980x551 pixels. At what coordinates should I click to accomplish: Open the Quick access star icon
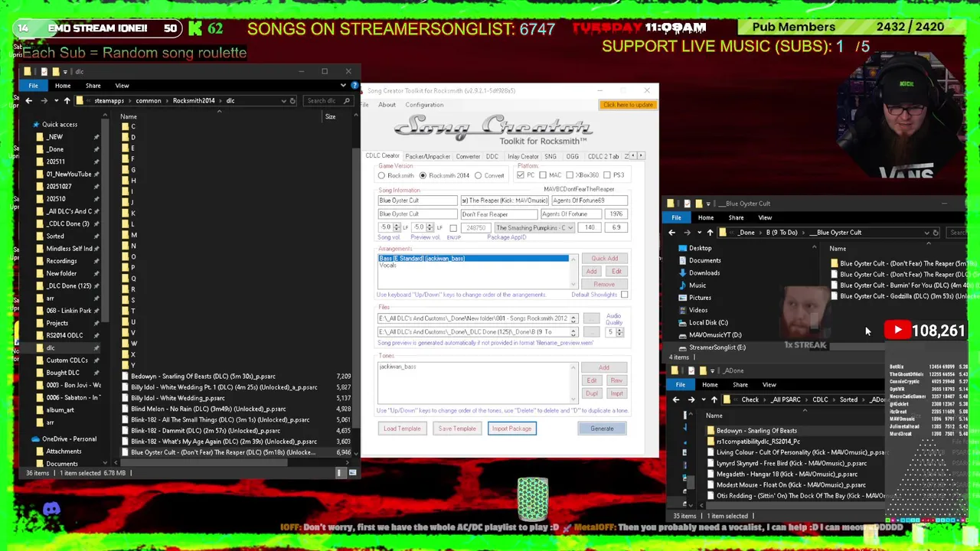(x=35, y=125)
